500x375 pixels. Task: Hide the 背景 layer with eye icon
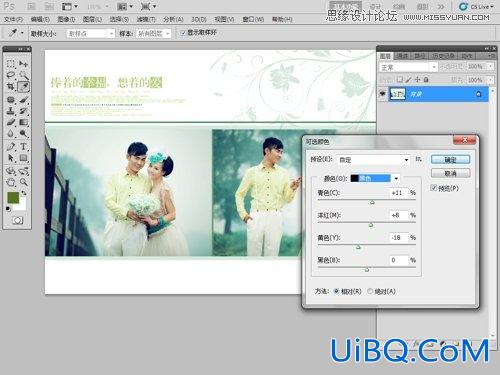pyautogui.click(x=382, y=94)
